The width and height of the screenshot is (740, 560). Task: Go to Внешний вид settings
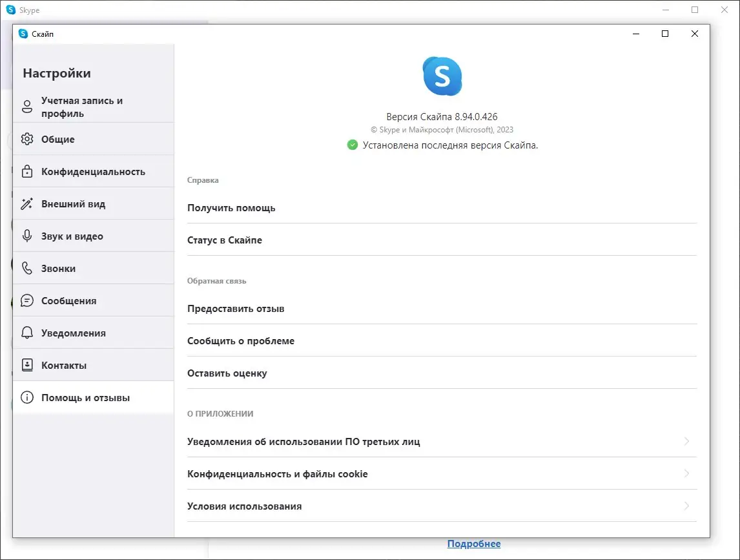pos(94,204)
